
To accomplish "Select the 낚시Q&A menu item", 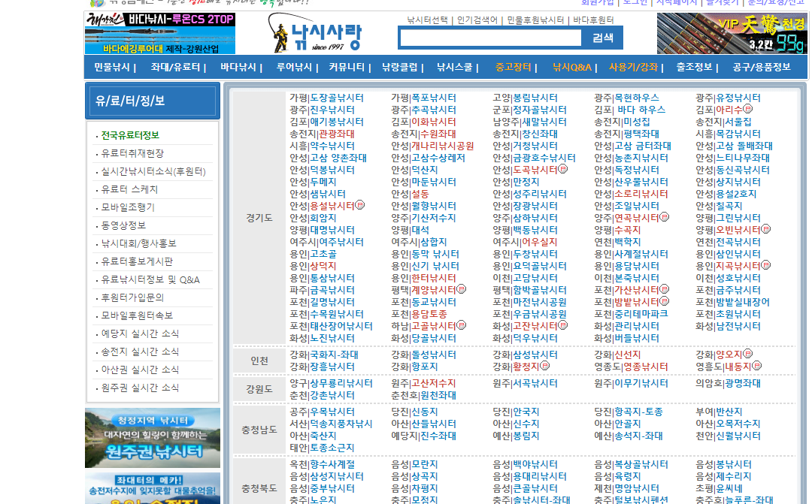I will tap(571, 68).
